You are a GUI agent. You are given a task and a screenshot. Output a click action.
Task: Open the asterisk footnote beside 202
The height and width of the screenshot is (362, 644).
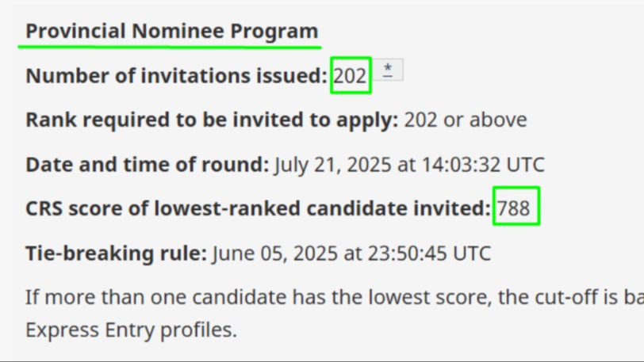click(x=388, y=70)
